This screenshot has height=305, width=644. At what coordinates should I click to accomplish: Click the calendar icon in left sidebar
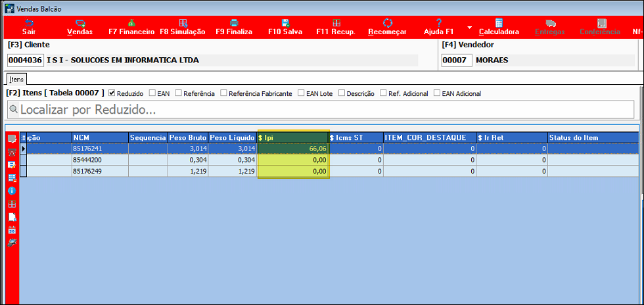12,230
